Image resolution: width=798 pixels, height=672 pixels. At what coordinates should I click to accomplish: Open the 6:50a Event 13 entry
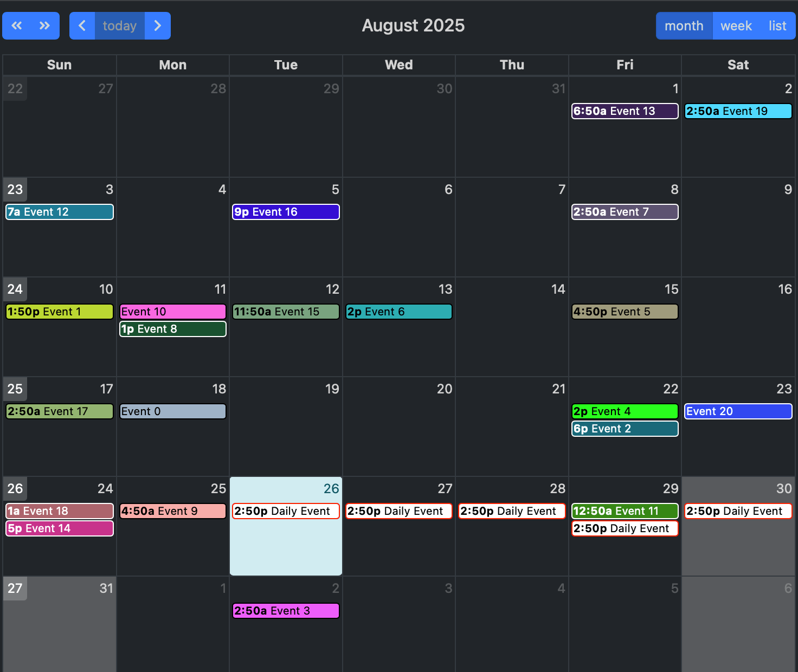(625, 111)
